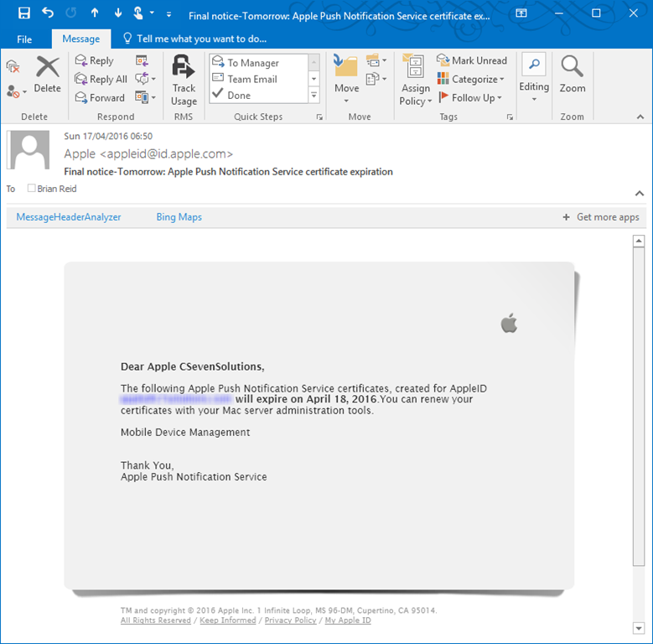Open the Editing group button
653x644 pixels.
pos(534,78)
